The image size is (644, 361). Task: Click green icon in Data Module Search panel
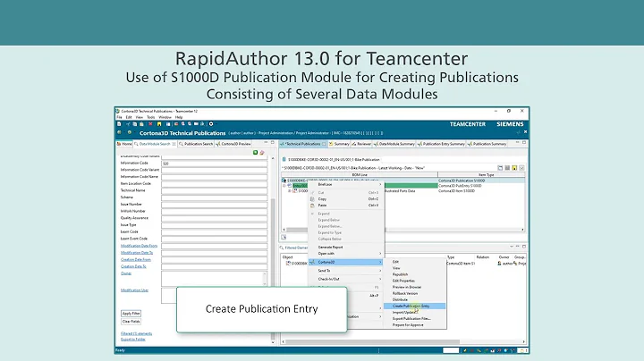click(x=256, y=153)
